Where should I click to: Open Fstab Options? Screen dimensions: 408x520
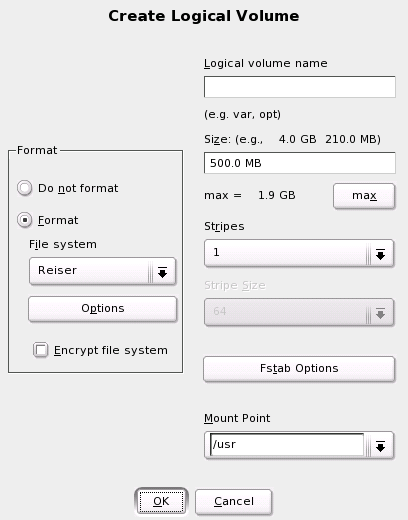pos(299,369)
